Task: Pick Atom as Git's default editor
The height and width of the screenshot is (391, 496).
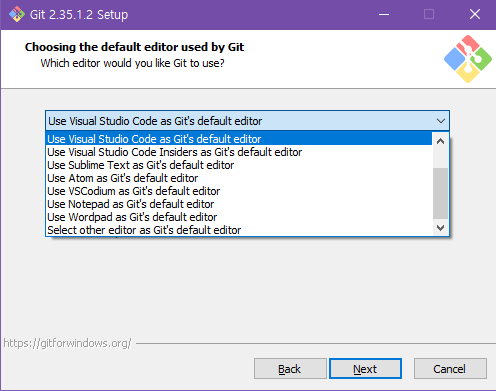Action: pyautogui.click(x=239, y=178)
